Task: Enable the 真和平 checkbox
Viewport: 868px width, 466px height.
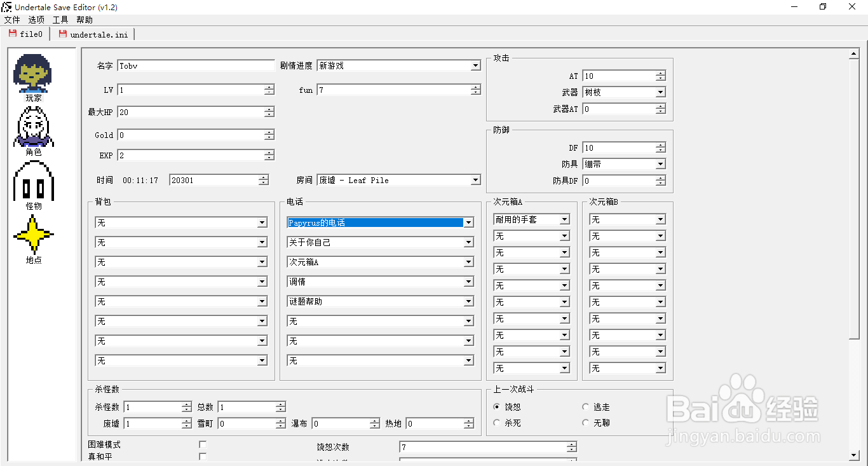Action: coord(203,456)
